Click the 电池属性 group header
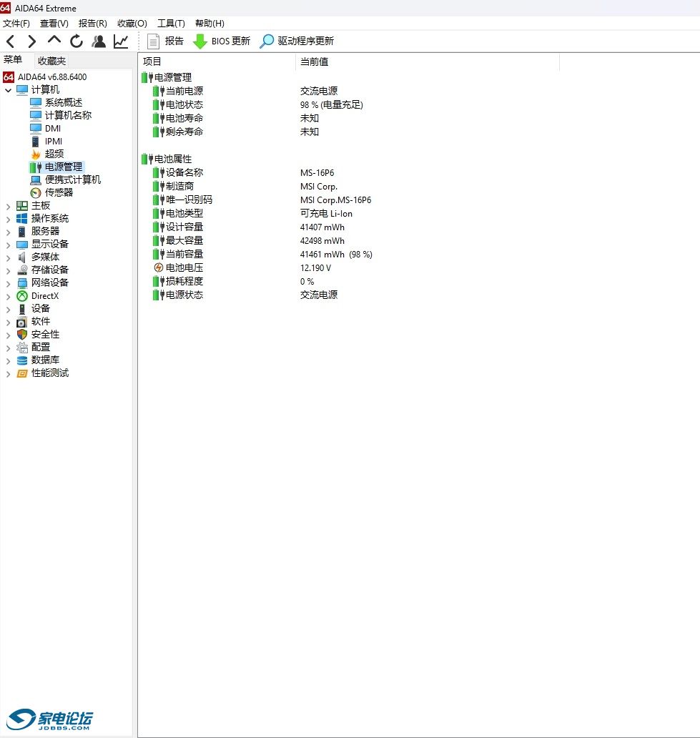 point(173,159)
